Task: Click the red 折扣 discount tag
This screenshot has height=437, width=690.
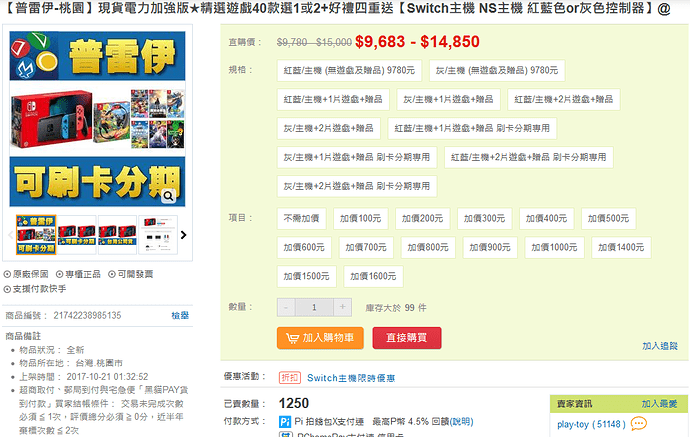Action: (x=290, y=378)
